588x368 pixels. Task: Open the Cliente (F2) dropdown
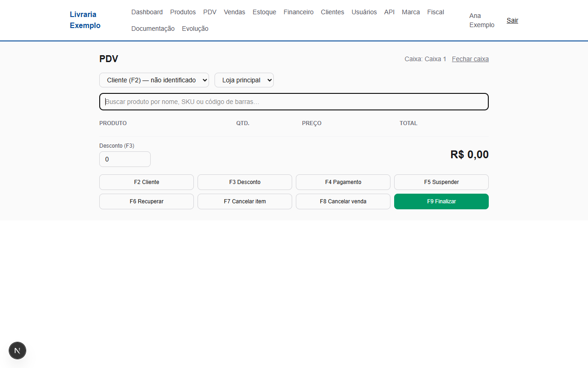click(x=154, y=80)
